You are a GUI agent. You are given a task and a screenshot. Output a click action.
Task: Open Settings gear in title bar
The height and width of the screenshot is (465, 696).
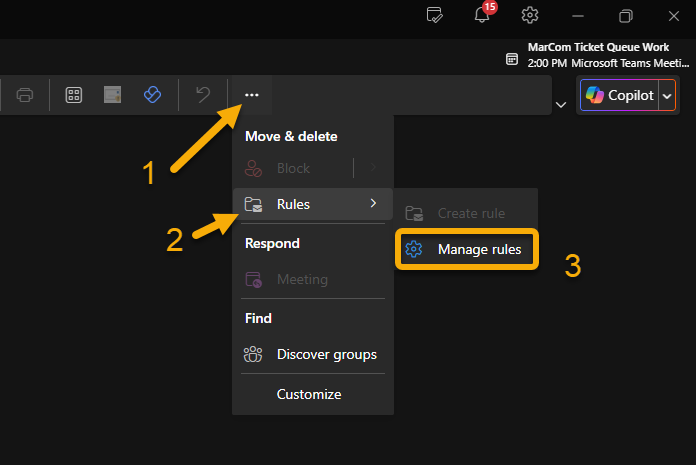coord(530,15)
